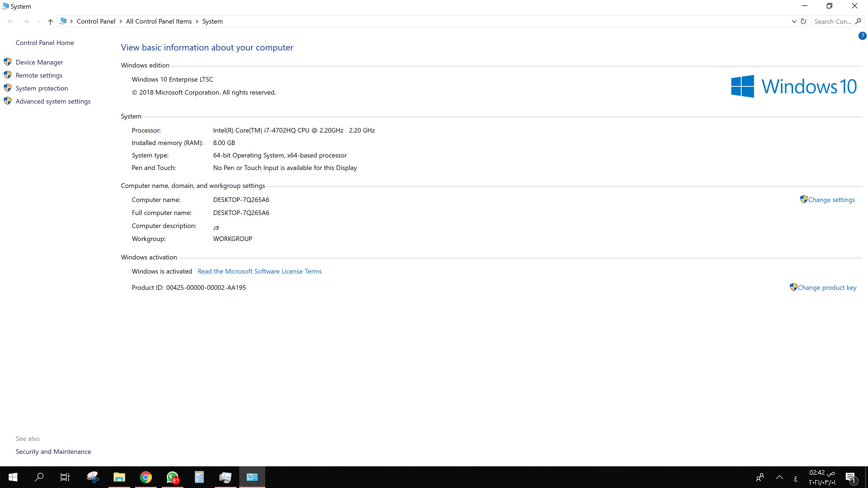Open File Explorer from the taskbar

tap(119, 477)
